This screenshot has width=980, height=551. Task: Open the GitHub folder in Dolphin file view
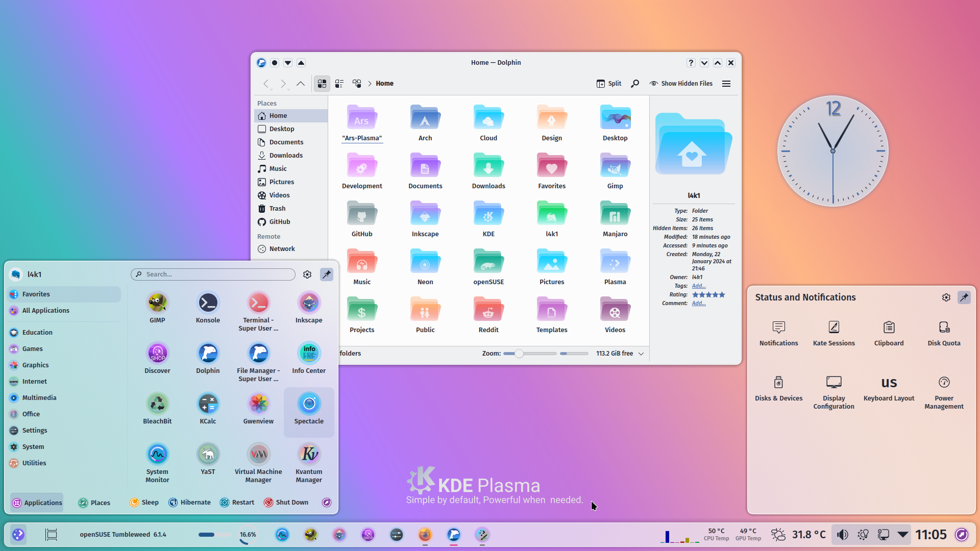tap(362, 219)
